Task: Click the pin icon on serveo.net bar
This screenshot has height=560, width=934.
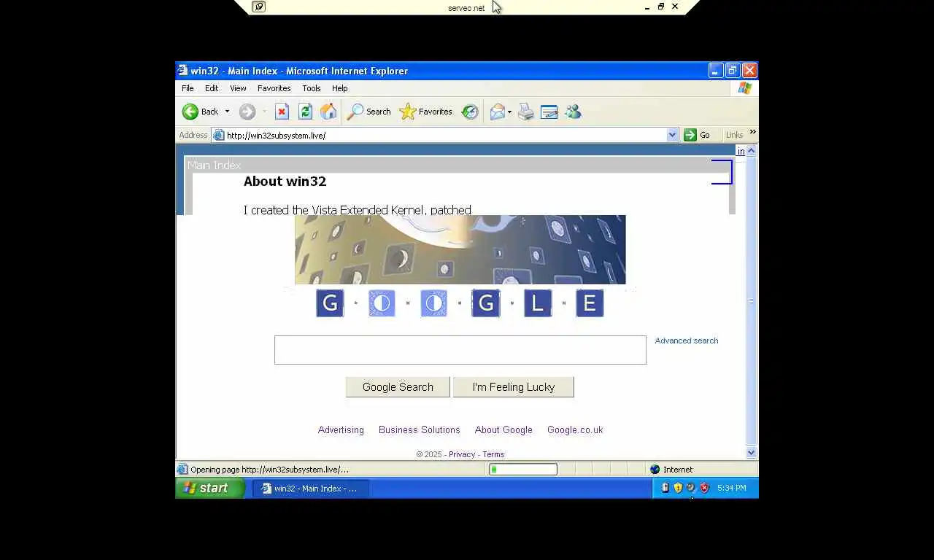Action: pos(258,7)
